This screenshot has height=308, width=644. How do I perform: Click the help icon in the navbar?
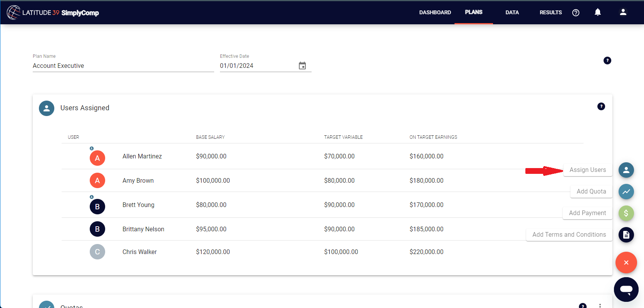point(575,13)
